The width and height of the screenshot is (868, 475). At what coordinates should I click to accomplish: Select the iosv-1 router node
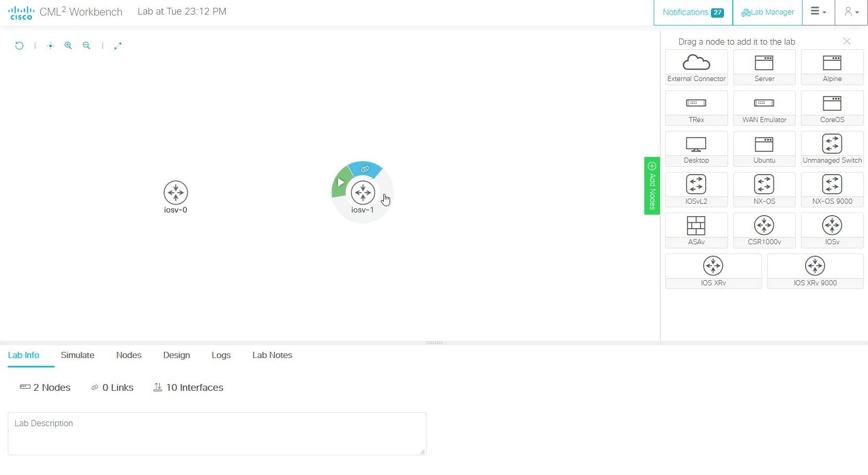[x=362, y=193]
